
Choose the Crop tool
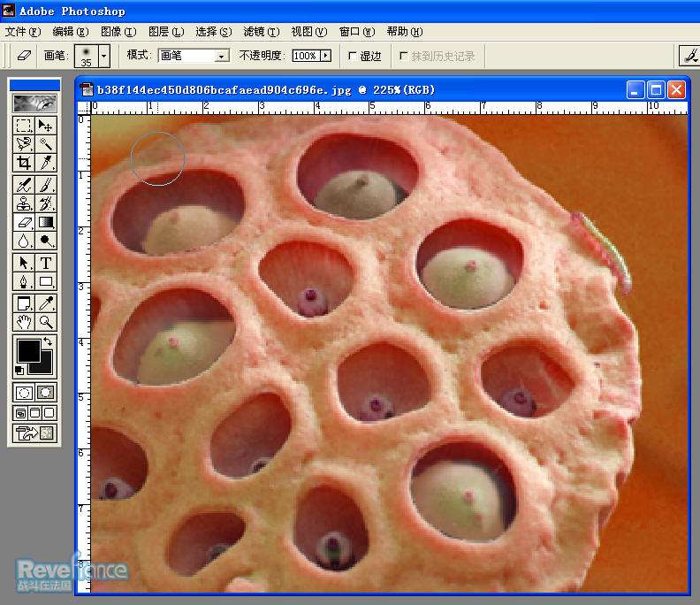point(24,163)
